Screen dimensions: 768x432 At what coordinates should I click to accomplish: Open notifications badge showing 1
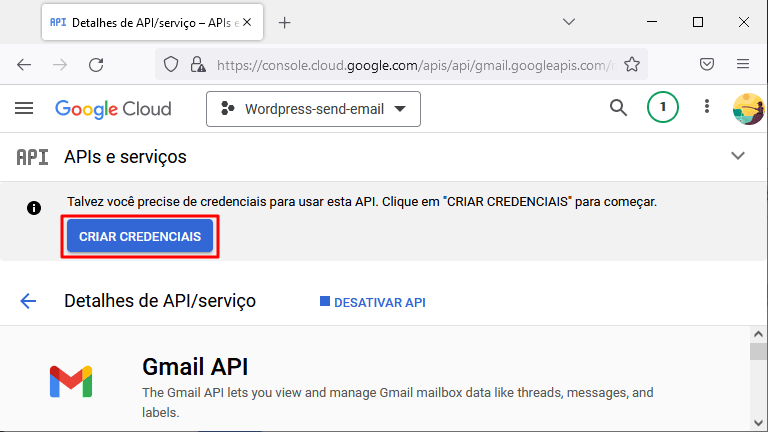click(x=663, y=107)
